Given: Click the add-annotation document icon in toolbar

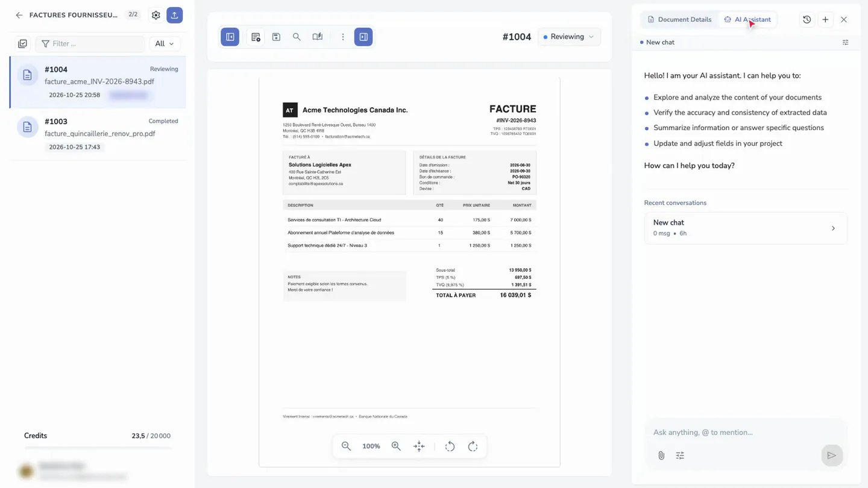Looking at the screenshot, I should pos(256,37).
